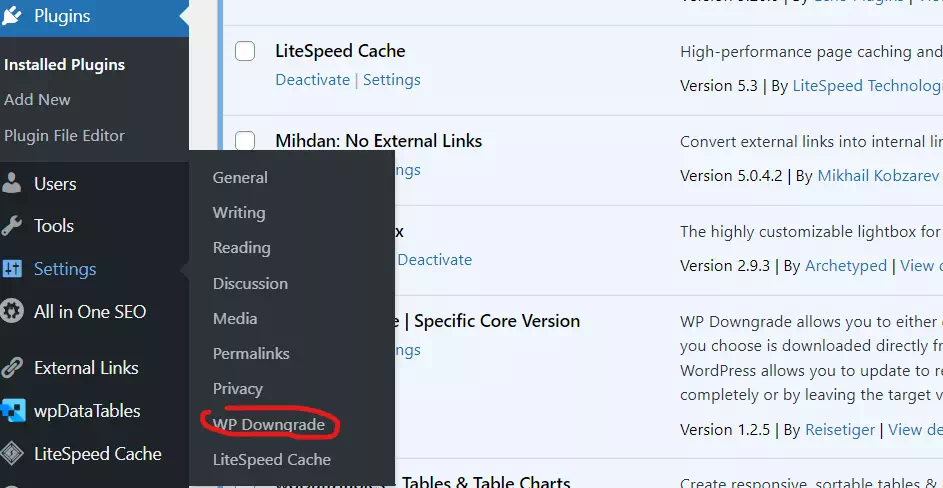Viewport: 943px width, 488px height.
Task: Click the Version 5.0.4.2 text
Action: coord(731,176)
